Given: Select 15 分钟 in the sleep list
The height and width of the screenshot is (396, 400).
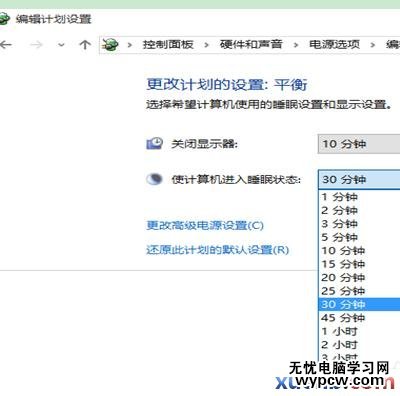Looking at the screenshot, I should point(359,264).
